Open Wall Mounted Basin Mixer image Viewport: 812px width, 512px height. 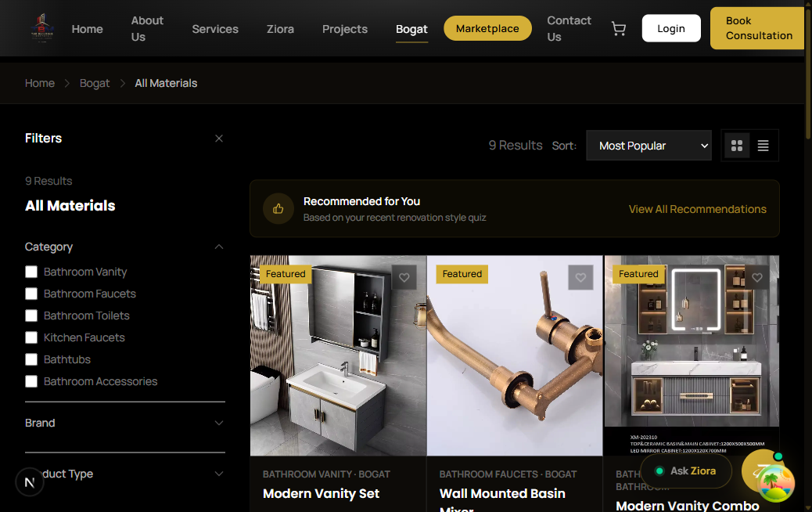515,355
